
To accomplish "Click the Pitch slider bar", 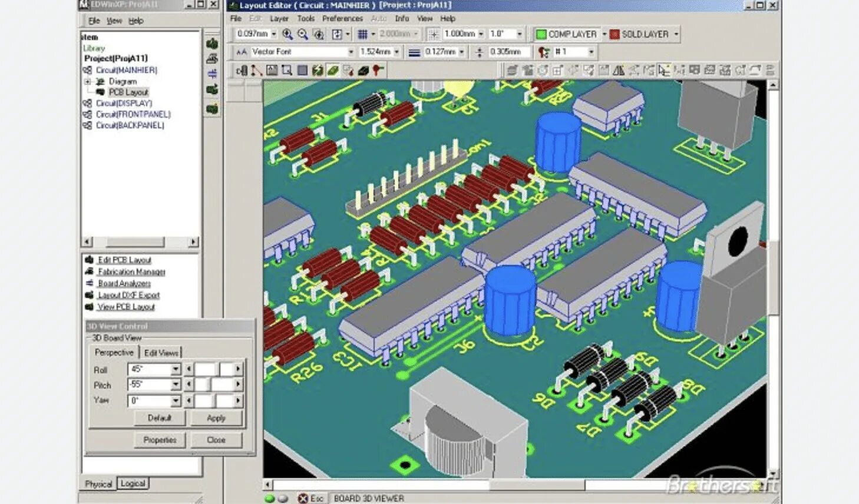I will click(213, 384).
